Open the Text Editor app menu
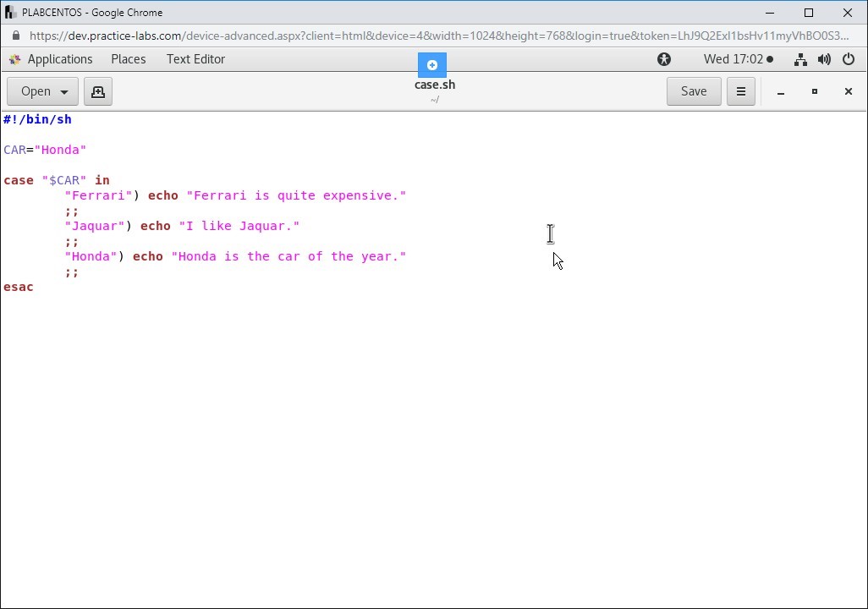868x609 pixels. [x=195, y=59]
